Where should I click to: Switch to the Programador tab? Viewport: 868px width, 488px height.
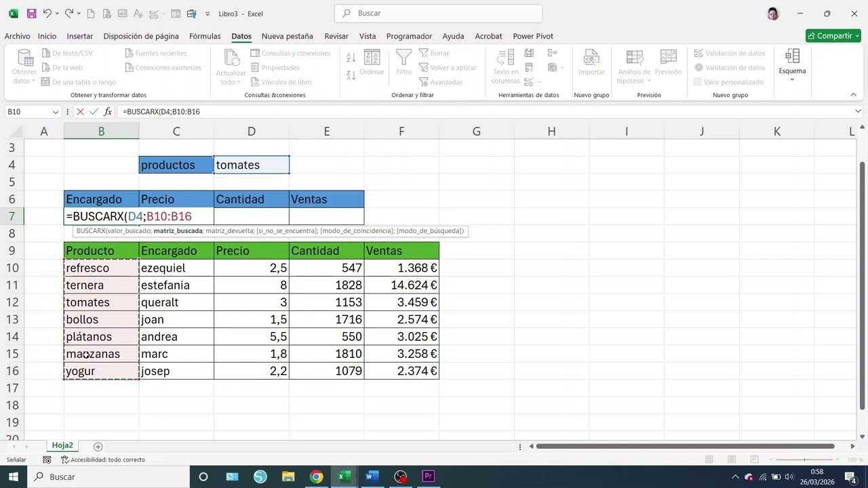click(x=409, y=36)
